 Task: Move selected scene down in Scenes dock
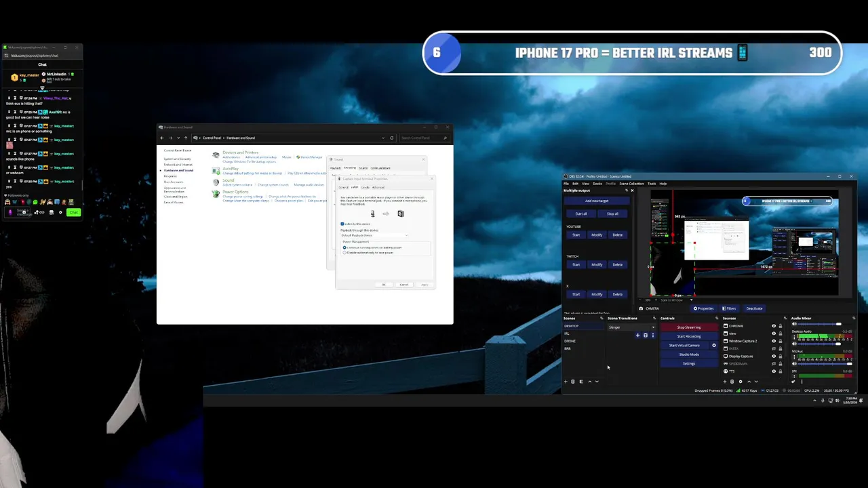coord(597,382)
